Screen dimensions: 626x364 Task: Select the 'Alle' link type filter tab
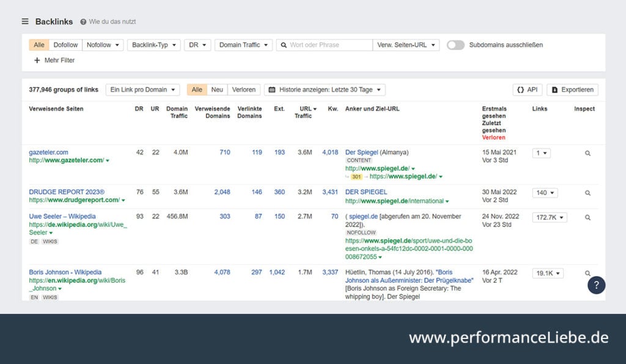(39, 45)
